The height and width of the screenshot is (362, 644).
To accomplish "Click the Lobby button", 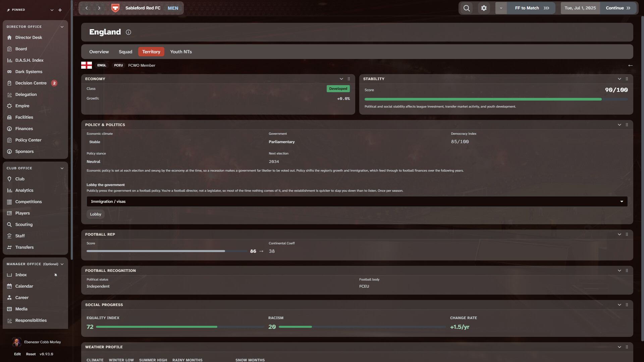I will 96,214.
